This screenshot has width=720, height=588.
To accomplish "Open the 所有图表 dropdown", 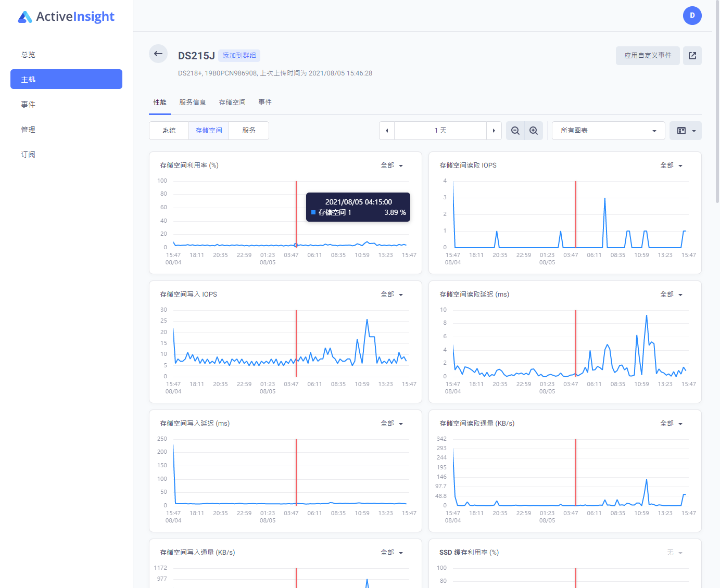I will pyautogui.click(x=608, y=131).
